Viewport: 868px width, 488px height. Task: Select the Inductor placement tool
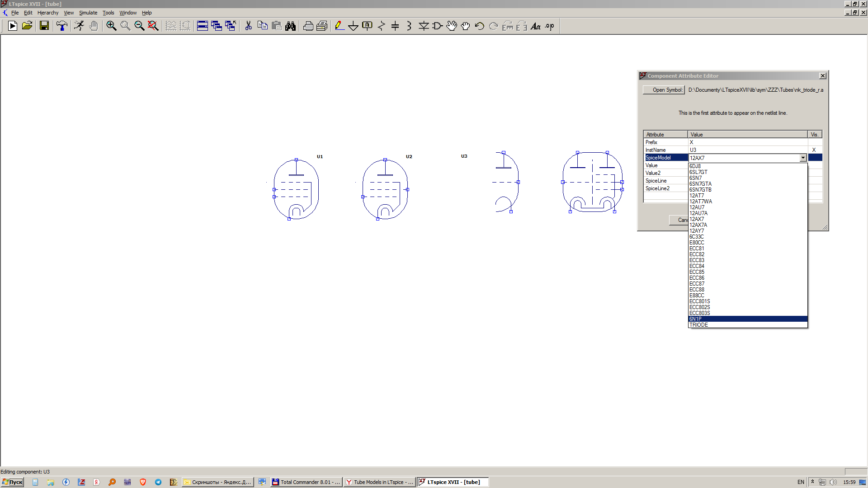pyautogui.click(x=409, y=26)
